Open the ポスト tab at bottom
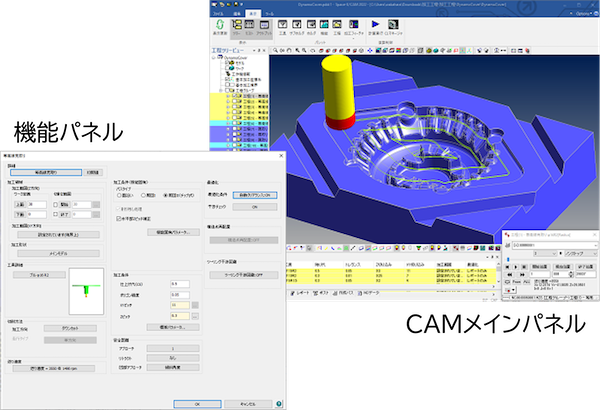 pos(321,293)
